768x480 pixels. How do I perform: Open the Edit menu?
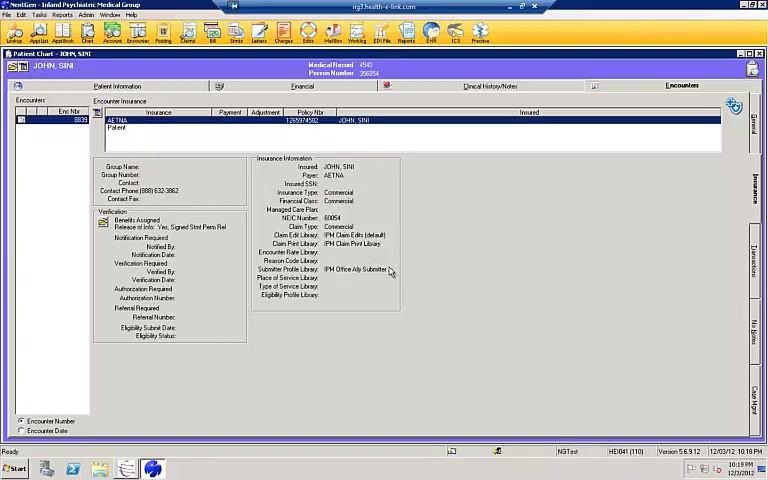coord(21,15)
